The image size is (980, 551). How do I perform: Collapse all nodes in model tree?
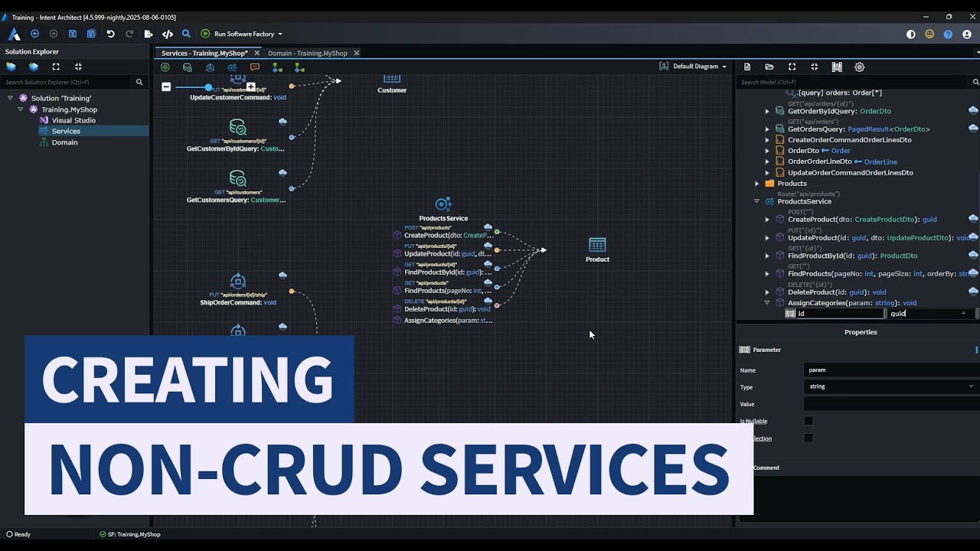[814, 67]
